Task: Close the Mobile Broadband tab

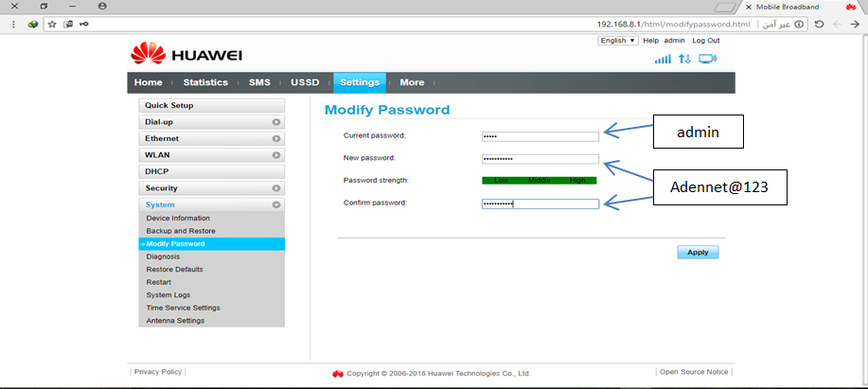Action: [x=749, y=8]
